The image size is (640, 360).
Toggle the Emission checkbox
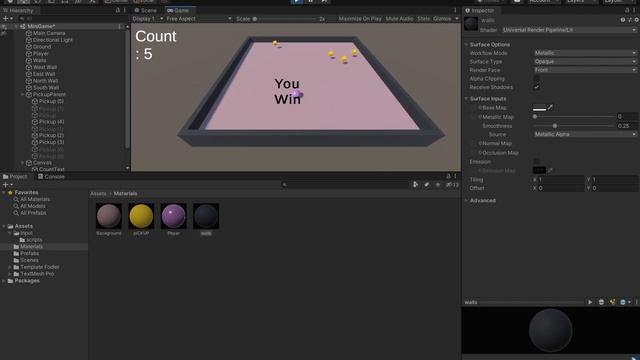click(x=536, y=162)
